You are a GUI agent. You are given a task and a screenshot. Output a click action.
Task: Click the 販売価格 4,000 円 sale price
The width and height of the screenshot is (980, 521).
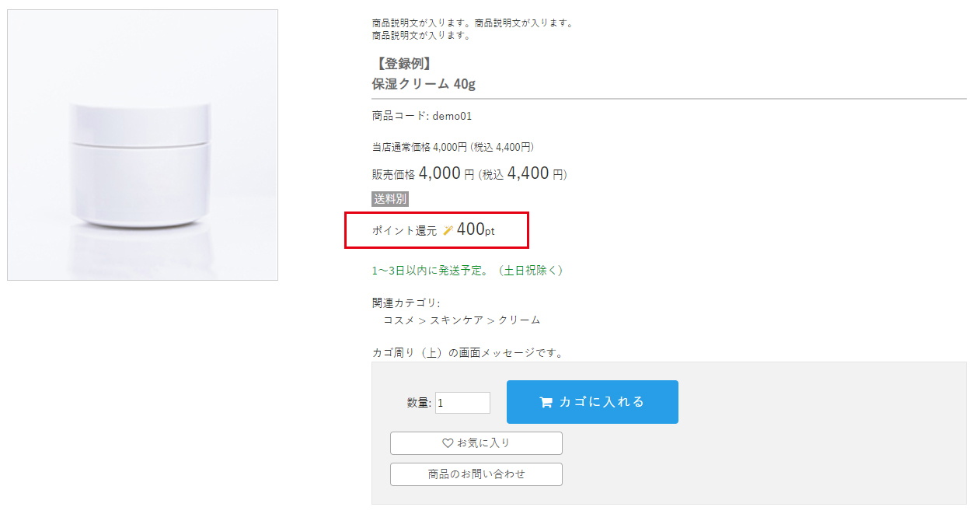click(439, 173)
